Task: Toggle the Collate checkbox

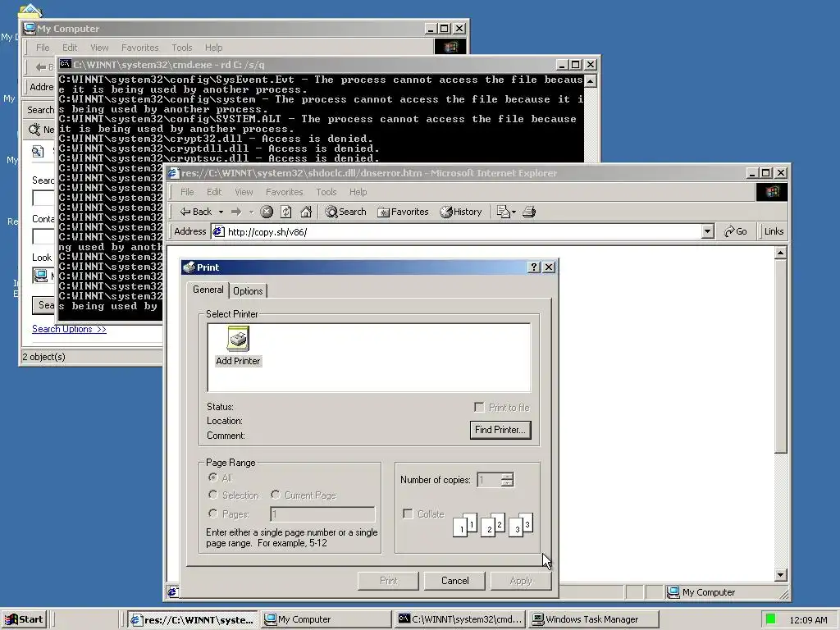Action: 408,514
